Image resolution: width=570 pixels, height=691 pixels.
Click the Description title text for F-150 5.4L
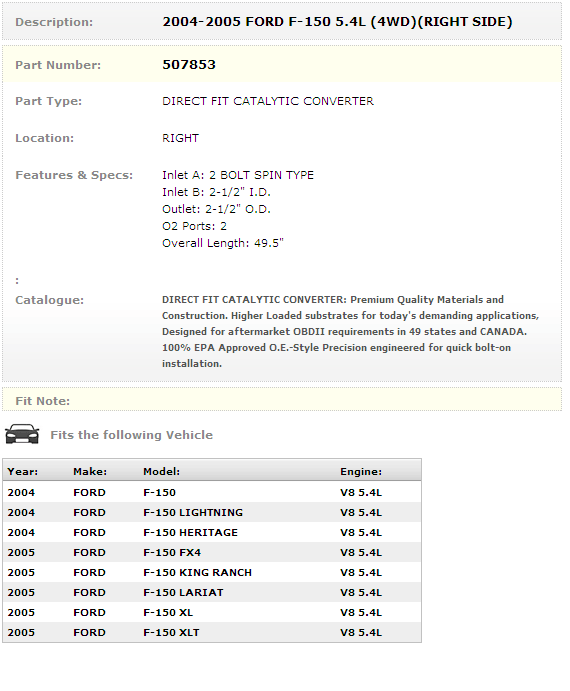pyautogui.click(x=337, y=22)
